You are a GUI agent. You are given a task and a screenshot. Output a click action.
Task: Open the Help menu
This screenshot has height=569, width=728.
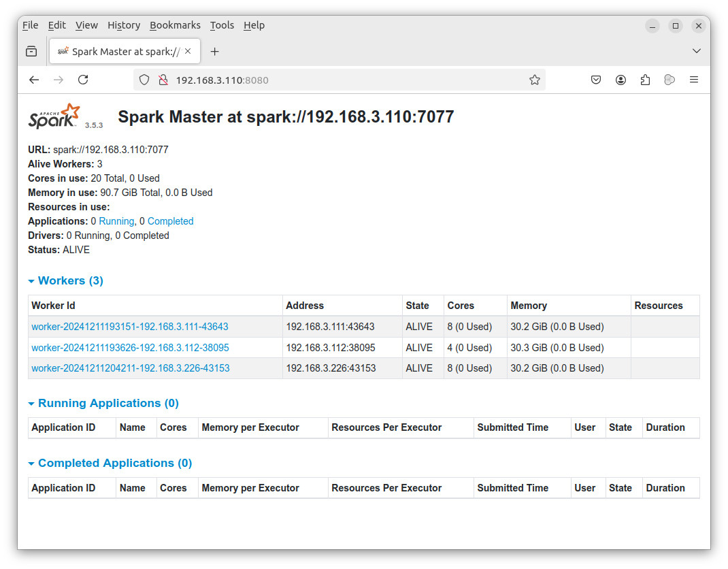[254, 25]
